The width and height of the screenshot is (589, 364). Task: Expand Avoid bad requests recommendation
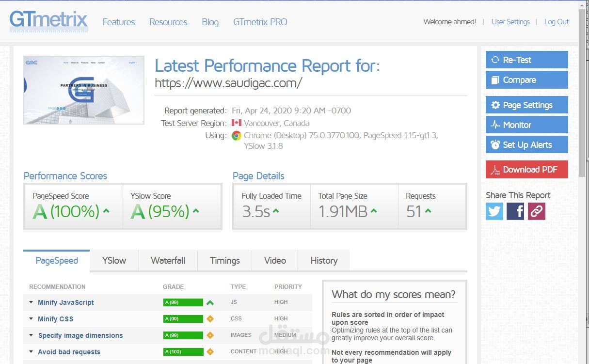click(x=31, y=352)
